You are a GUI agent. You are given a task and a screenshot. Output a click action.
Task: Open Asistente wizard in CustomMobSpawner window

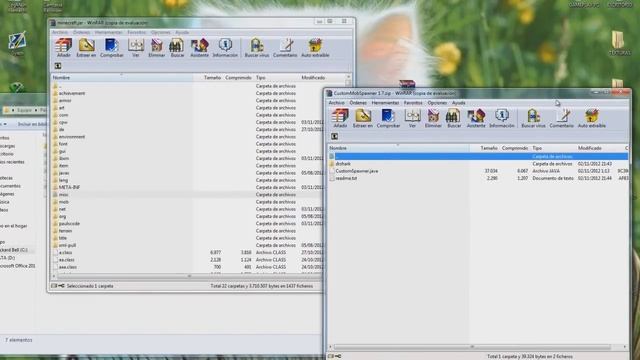point(476,118)
